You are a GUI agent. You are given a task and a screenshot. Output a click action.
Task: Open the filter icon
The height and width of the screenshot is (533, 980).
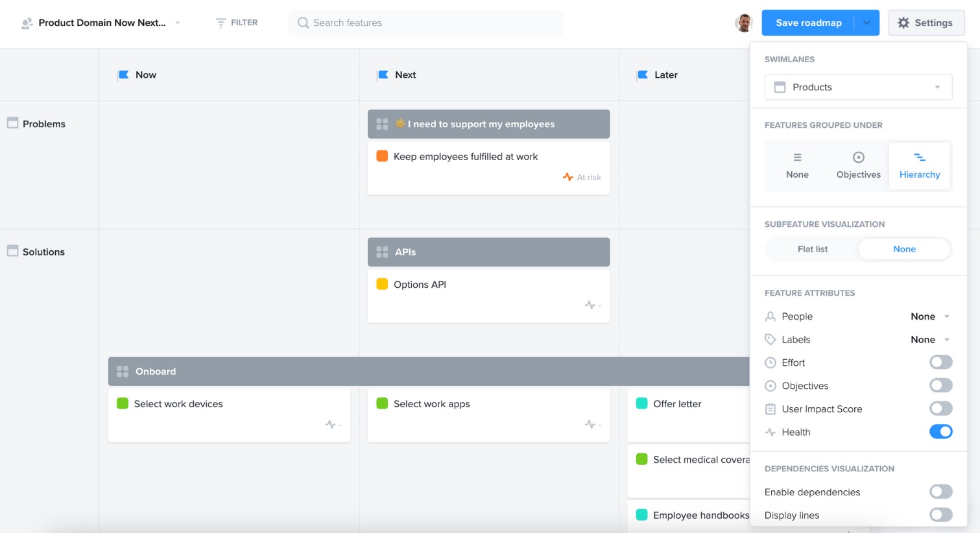221,23
